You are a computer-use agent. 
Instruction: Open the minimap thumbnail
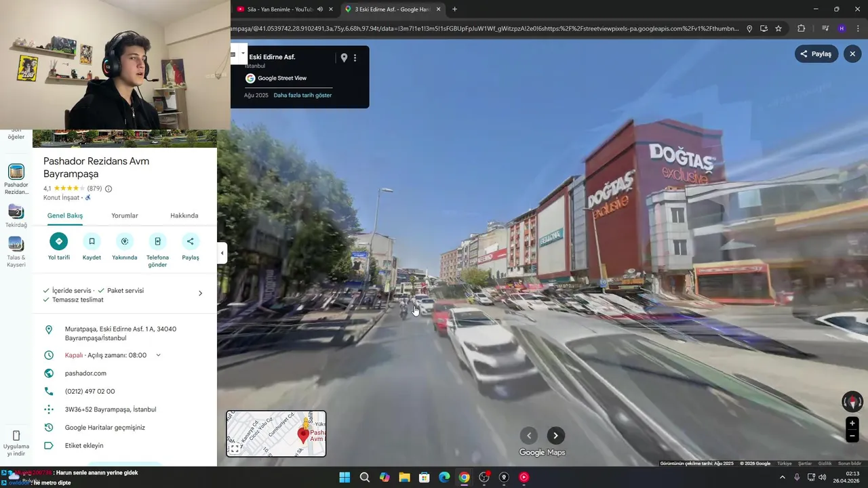point(276,433)
